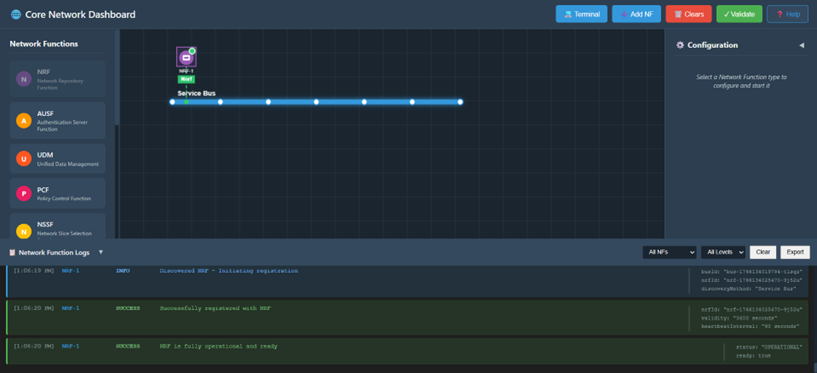The height and width of the screenshot is (373, 817).
Task: Click the INFO level label in the logs
Action: click(x=122, y=271)
